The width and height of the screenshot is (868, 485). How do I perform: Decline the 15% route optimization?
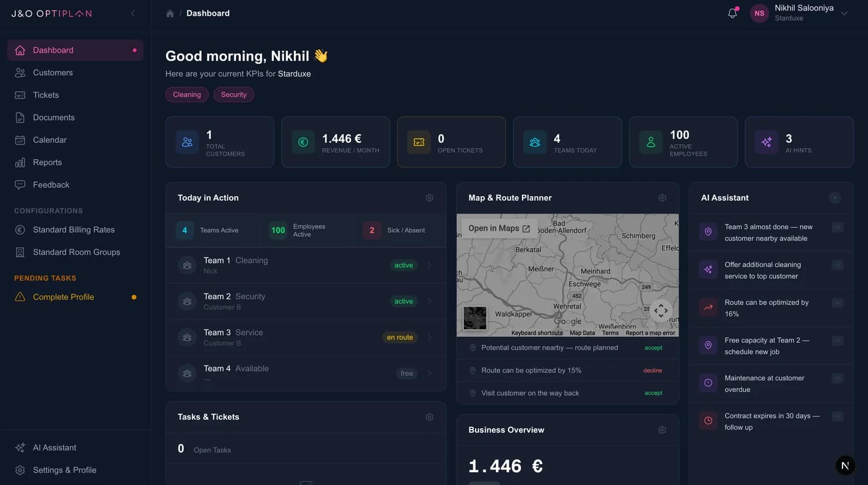coord(653,370)
